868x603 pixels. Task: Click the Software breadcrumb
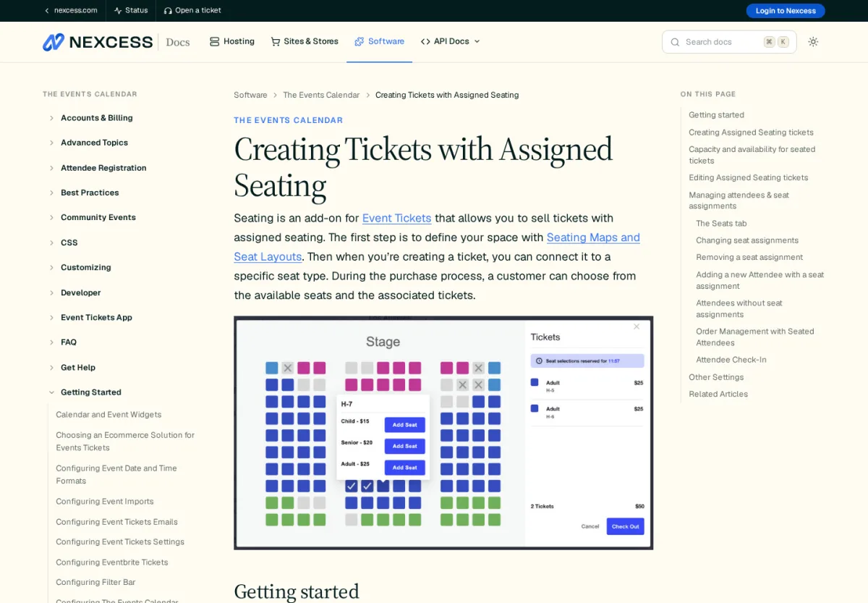click(x=250, y=95)
